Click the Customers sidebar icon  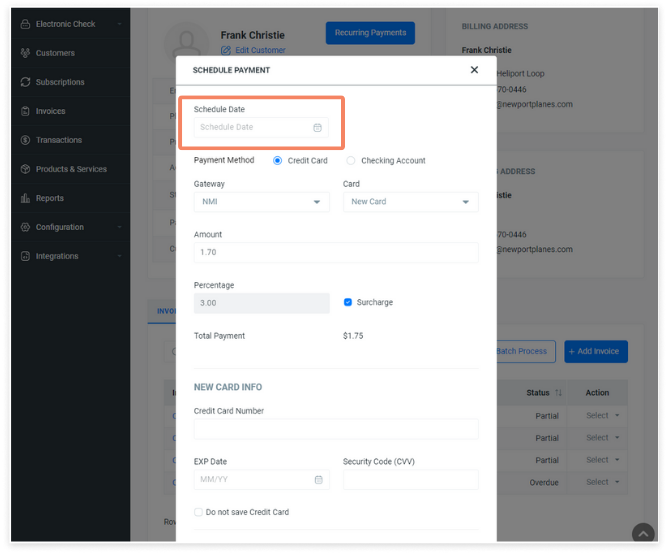point(25,53)
